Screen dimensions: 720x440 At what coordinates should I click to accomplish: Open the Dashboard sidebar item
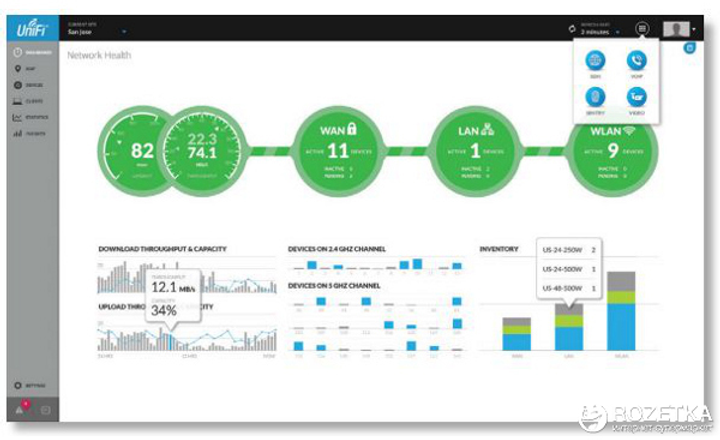[33, 52]
